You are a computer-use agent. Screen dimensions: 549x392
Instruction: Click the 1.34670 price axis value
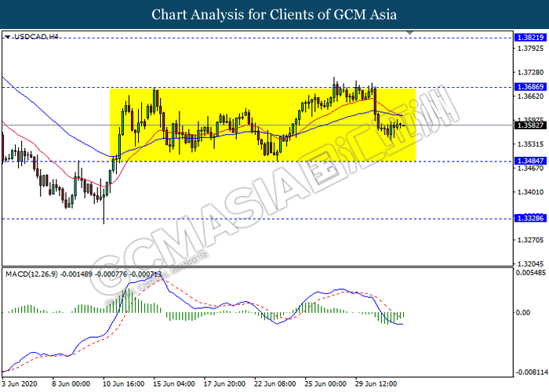pos(530,169)
